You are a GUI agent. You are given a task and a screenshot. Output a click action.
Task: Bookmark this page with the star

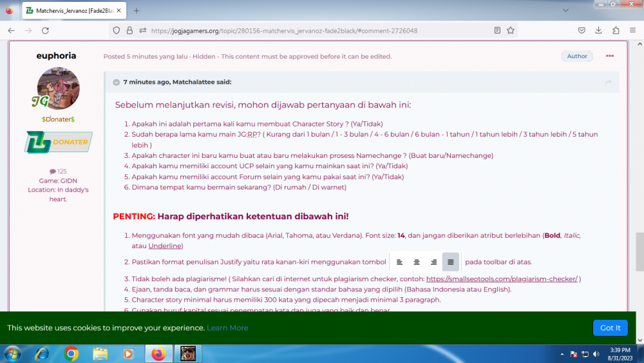coord(511,30)
